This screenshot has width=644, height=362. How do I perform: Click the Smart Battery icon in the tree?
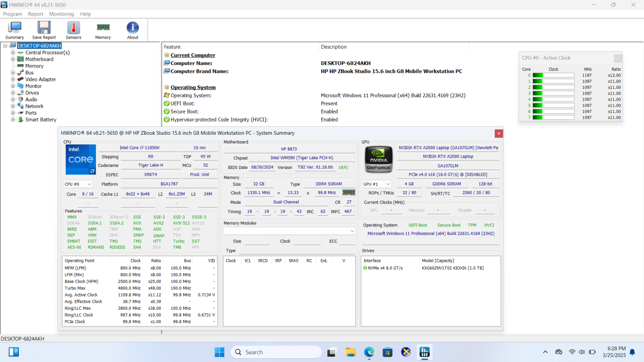[21, 119]
